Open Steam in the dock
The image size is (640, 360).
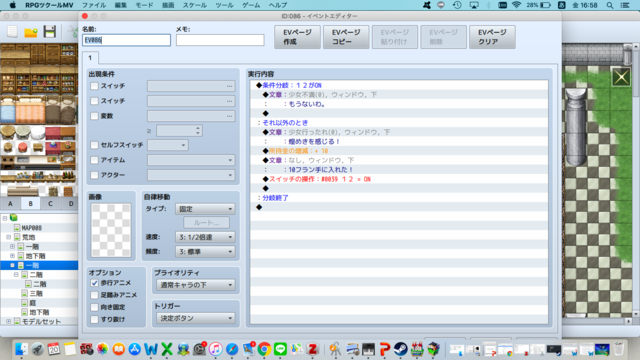tap(400, 349)
